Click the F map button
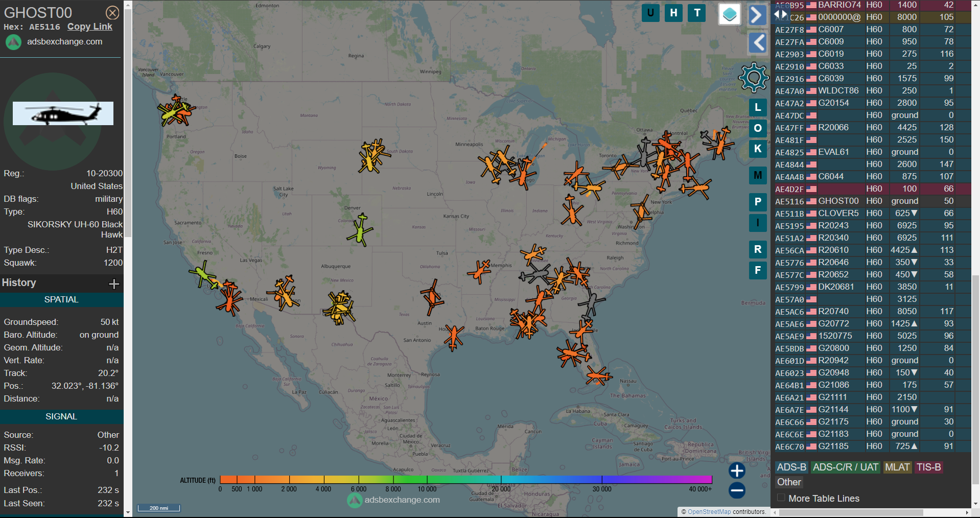The width and height of the screenshot is (980, 518). [x=758, y=270]
